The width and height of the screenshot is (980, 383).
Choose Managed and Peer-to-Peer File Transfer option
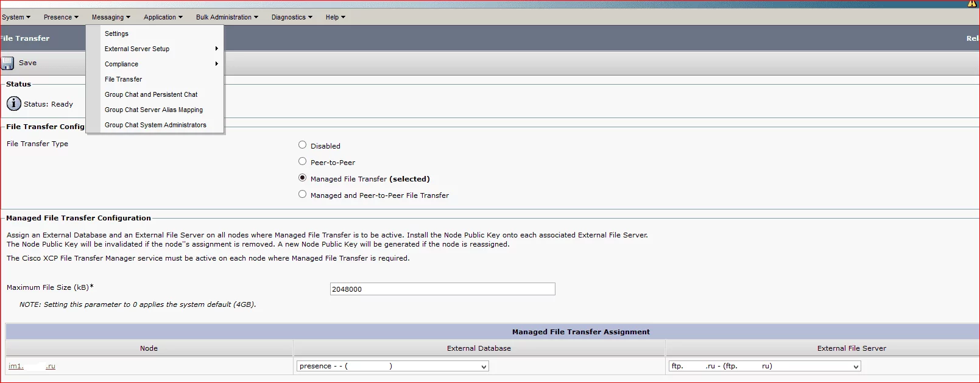(303, 194)
